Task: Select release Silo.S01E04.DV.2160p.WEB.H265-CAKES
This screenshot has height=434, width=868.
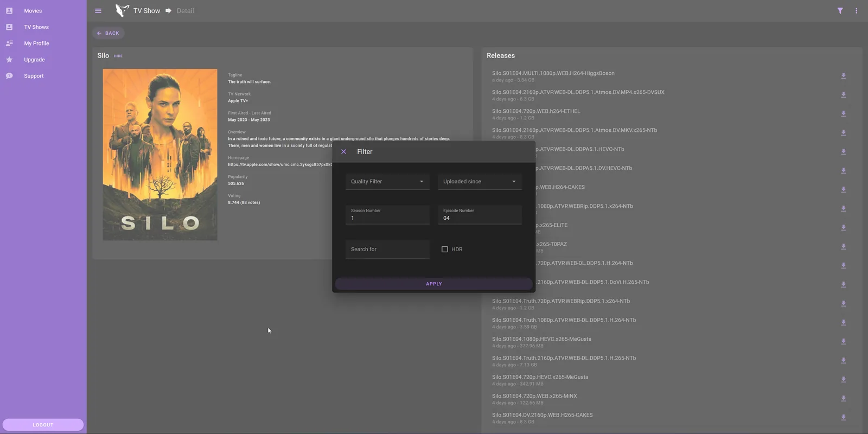Action: (x=542, y=415)
